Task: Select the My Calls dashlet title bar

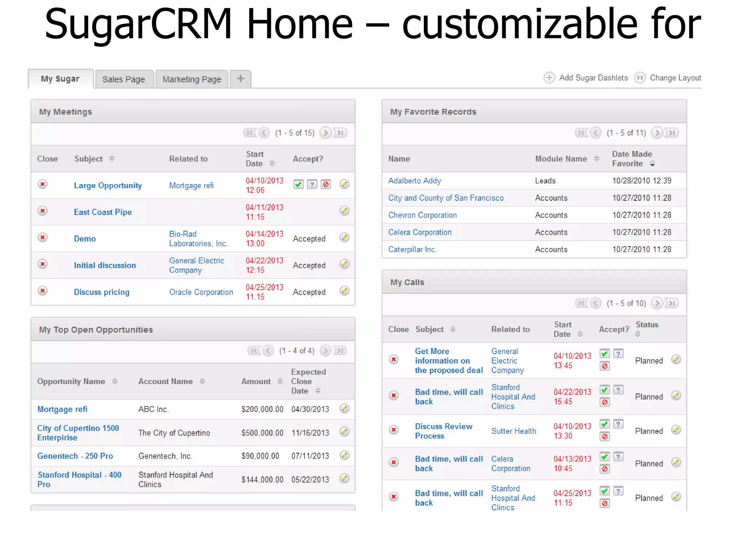Action: (x=534, y=282)
